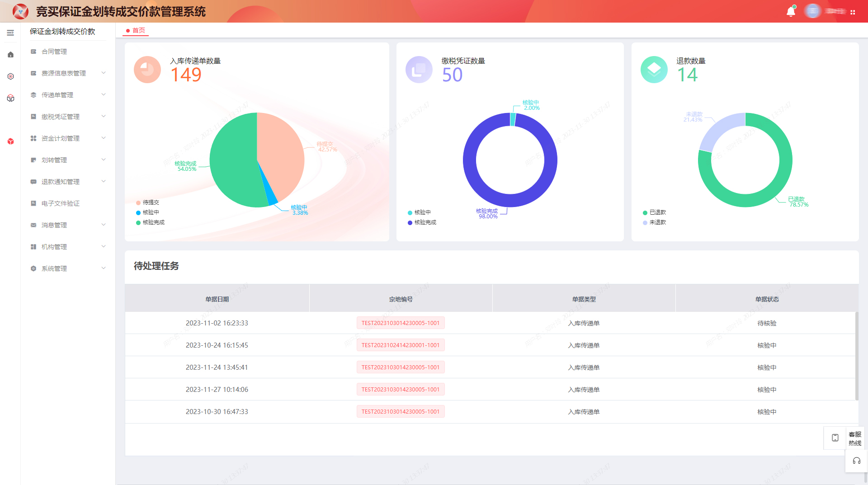Screen dimensions: 868x485
Task: Toggle 核验完成 legend in tax voucher chart
Action: click(422, 222)
